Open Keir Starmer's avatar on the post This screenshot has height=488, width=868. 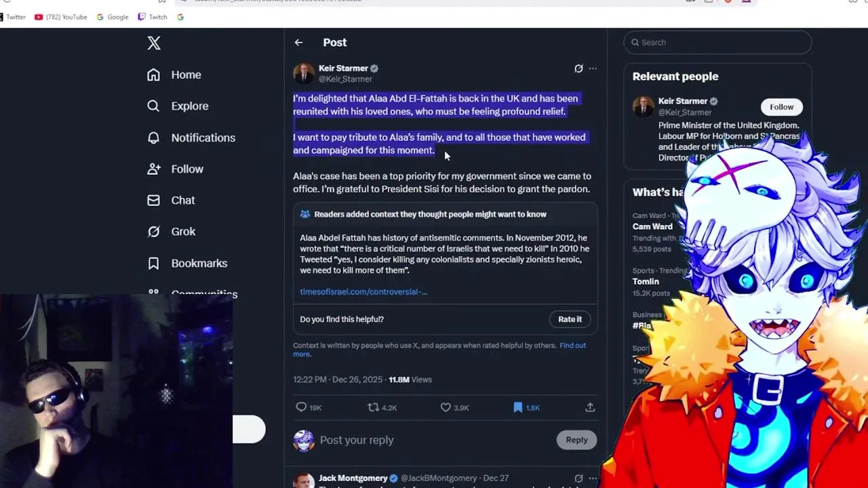[304, 73]
